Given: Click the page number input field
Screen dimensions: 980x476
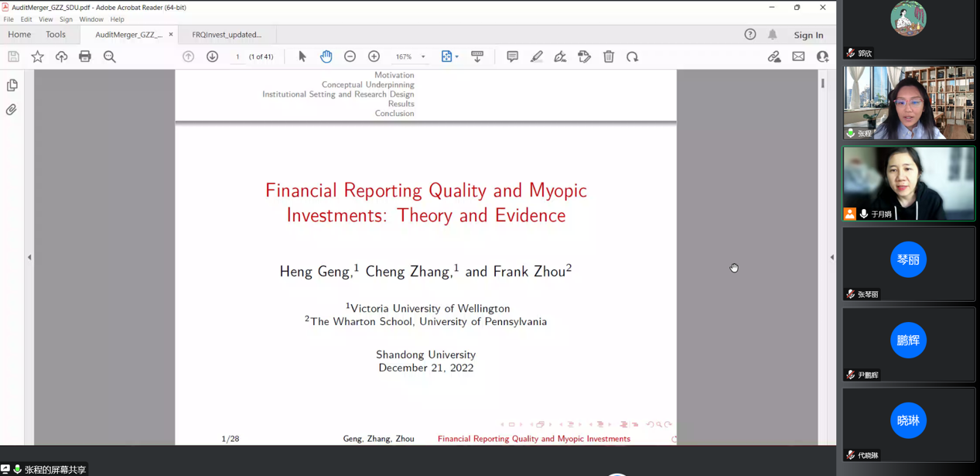Looking at the screenshot, I should tap(237, 57).
